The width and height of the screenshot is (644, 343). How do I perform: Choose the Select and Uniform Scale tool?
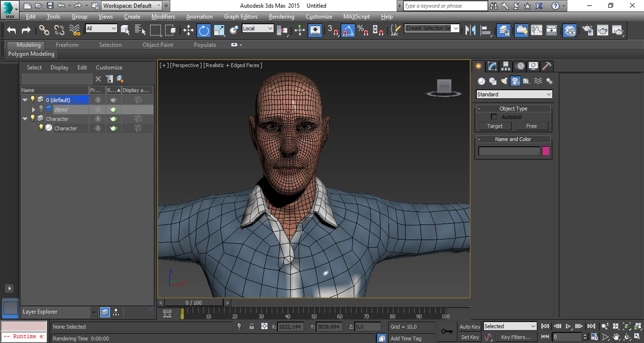(x=219, y=31)
